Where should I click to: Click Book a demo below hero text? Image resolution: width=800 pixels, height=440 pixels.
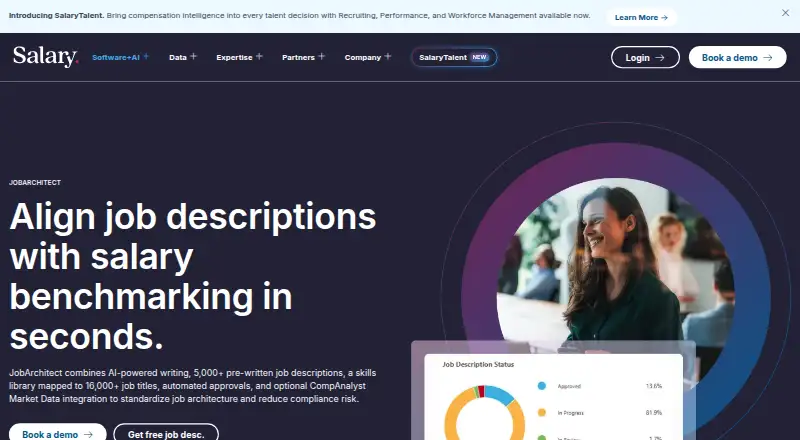point(57,433)
